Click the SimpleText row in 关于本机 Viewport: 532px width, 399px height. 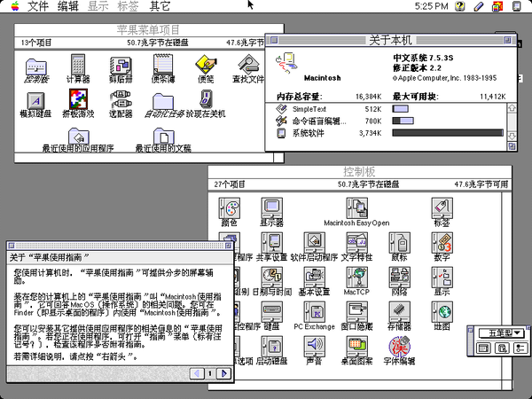click(386, 109)
